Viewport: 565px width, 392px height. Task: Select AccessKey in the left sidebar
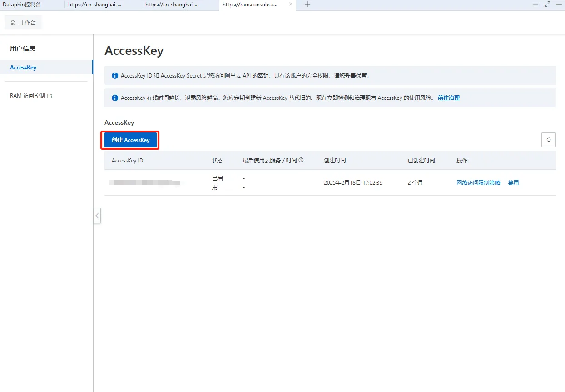tap(46, 68)
